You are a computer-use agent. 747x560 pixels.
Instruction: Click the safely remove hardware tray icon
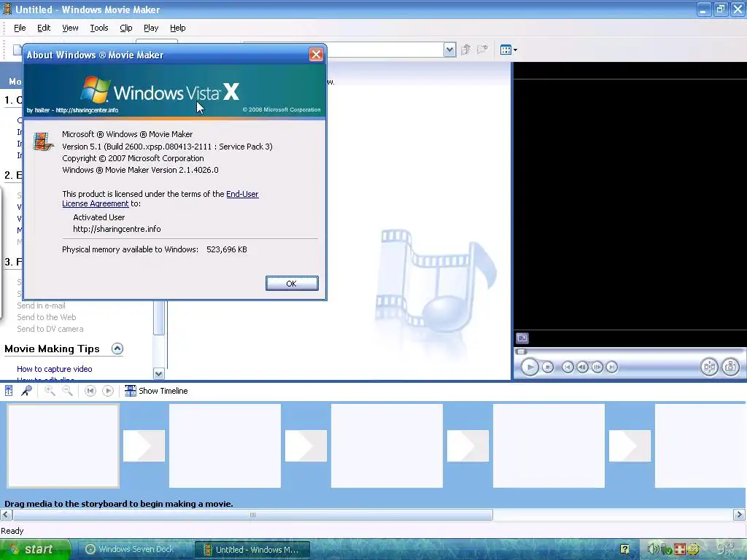coord(667,550)
